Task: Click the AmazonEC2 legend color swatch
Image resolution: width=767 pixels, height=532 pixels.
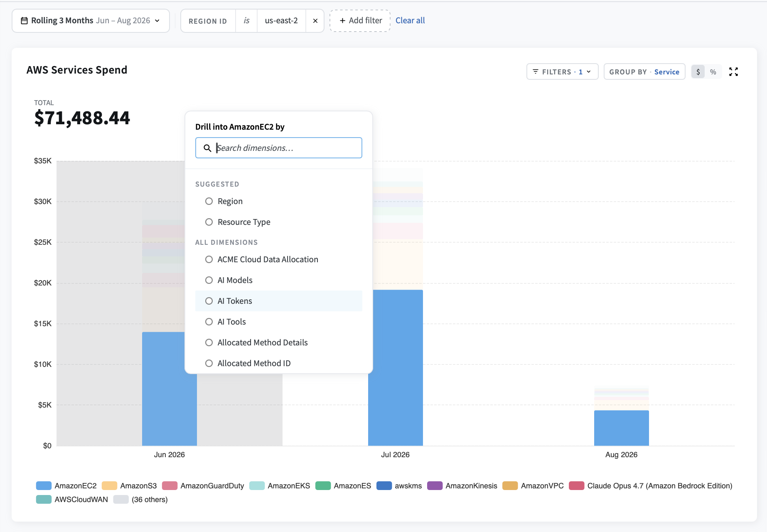Action: click(x=44, y=486)
